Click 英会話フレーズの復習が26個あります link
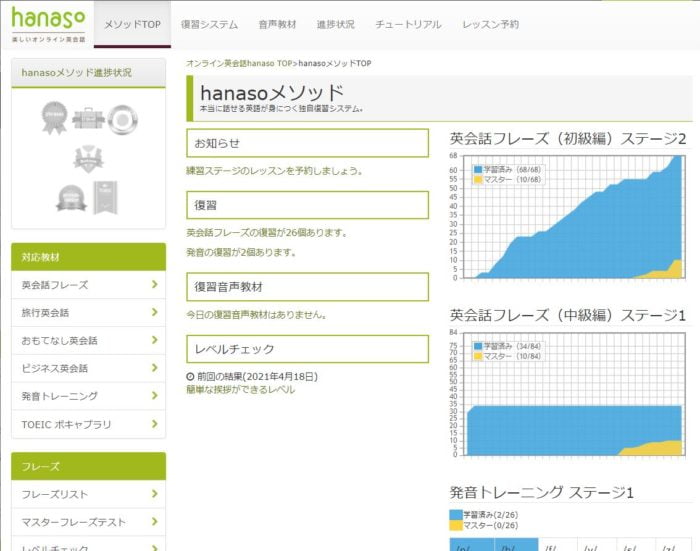The image size is (700, 551). click(x=267, y=233)
